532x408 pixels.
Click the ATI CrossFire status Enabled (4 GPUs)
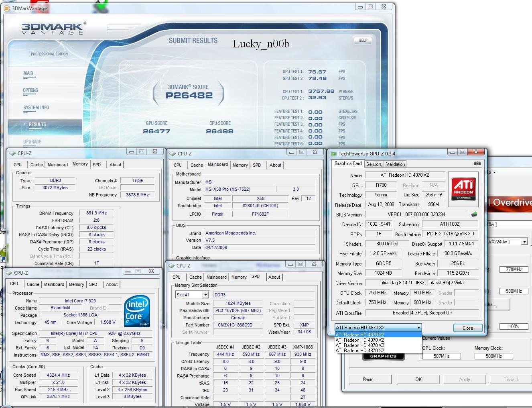[422, 313]
